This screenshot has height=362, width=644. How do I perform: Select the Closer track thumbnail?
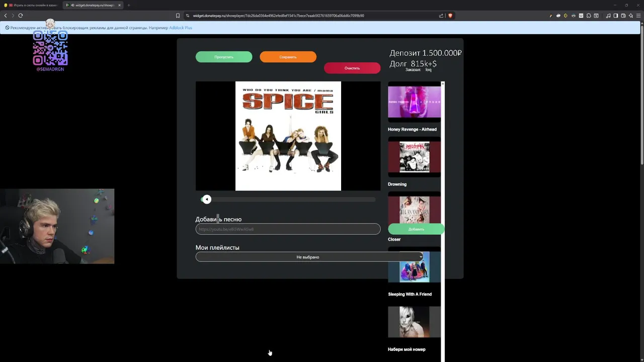pyautogui.click(x=414, y=209)
